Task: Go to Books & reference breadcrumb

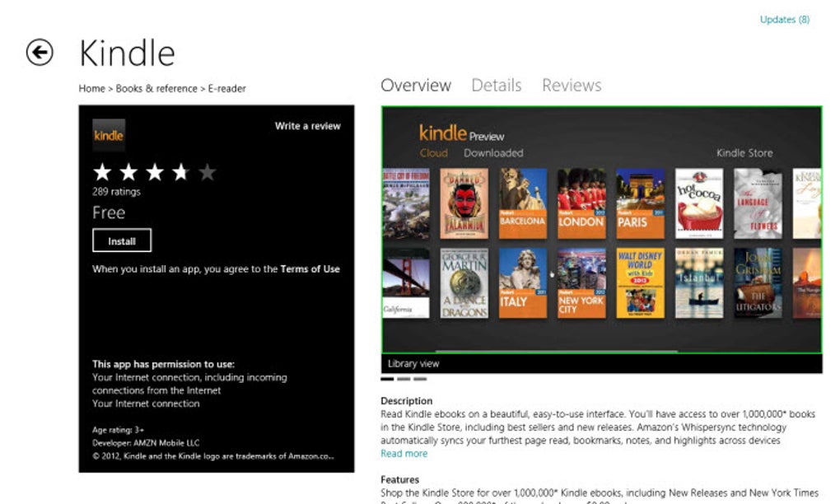Action: point(156,88)
